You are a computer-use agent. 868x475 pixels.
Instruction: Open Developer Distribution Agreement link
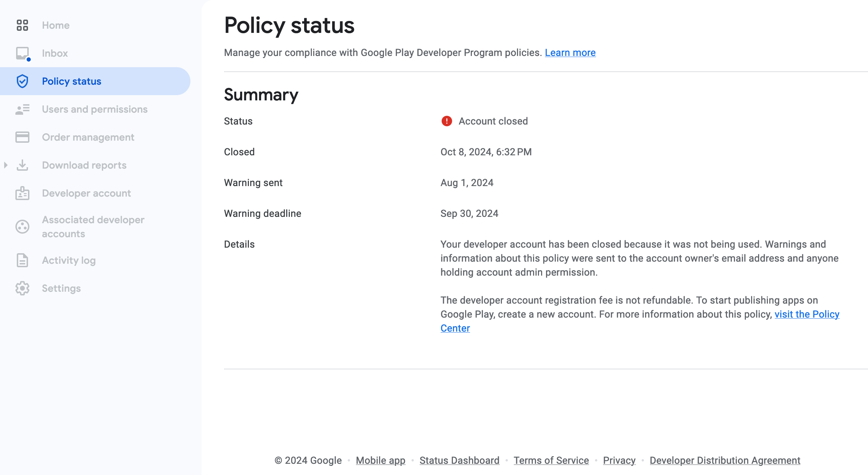[725, 460]
